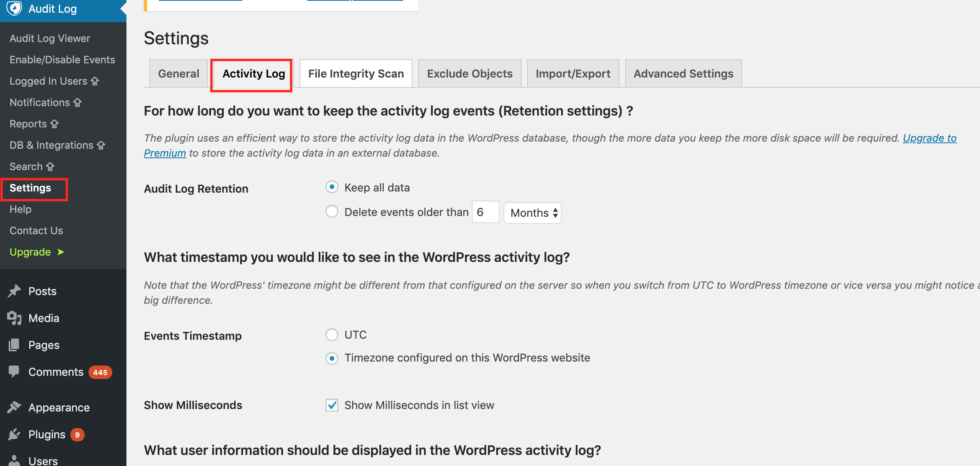Click the 445 comments count badge
Viewport: 980px width, 466px height.
[100, 372]
